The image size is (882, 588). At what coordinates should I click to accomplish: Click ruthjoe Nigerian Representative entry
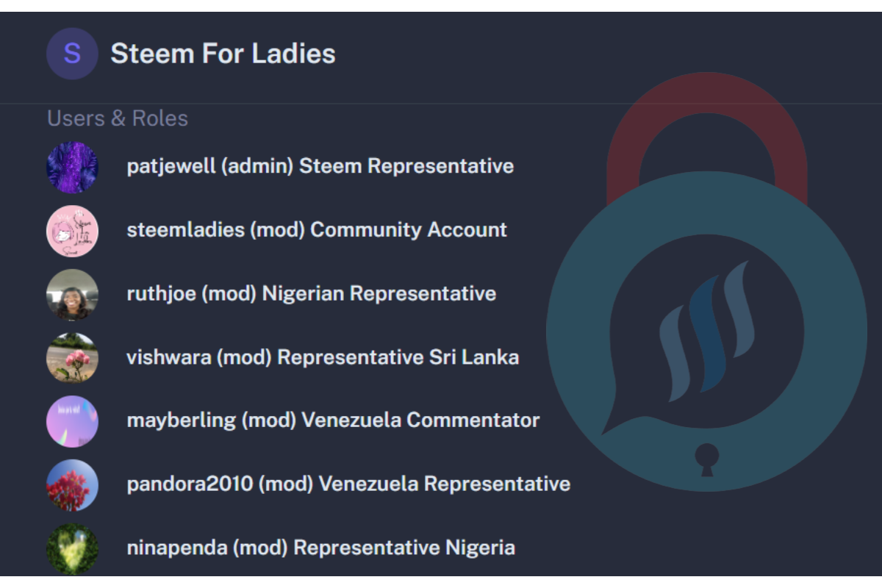coord(311,294)
